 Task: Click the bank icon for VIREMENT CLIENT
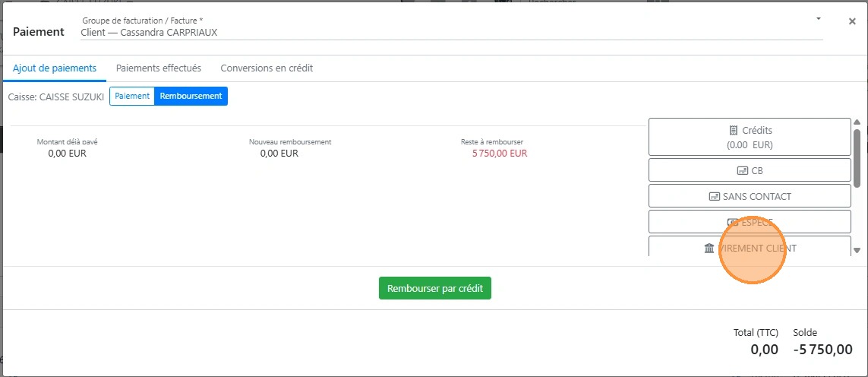pos(709,249)
